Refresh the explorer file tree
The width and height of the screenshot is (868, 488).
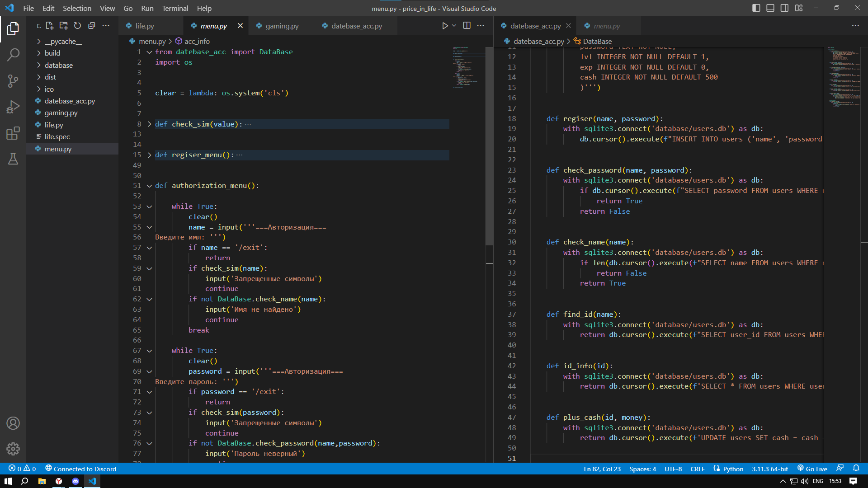click(78, 26)
